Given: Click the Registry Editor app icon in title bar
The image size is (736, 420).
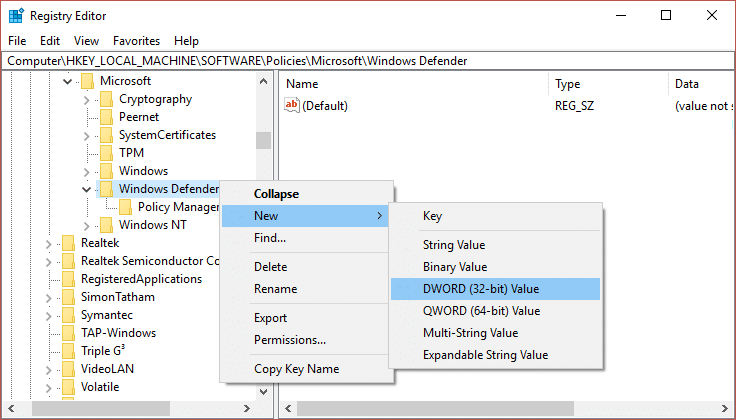Looking at the screenshot, I should [x=17, y=15].
